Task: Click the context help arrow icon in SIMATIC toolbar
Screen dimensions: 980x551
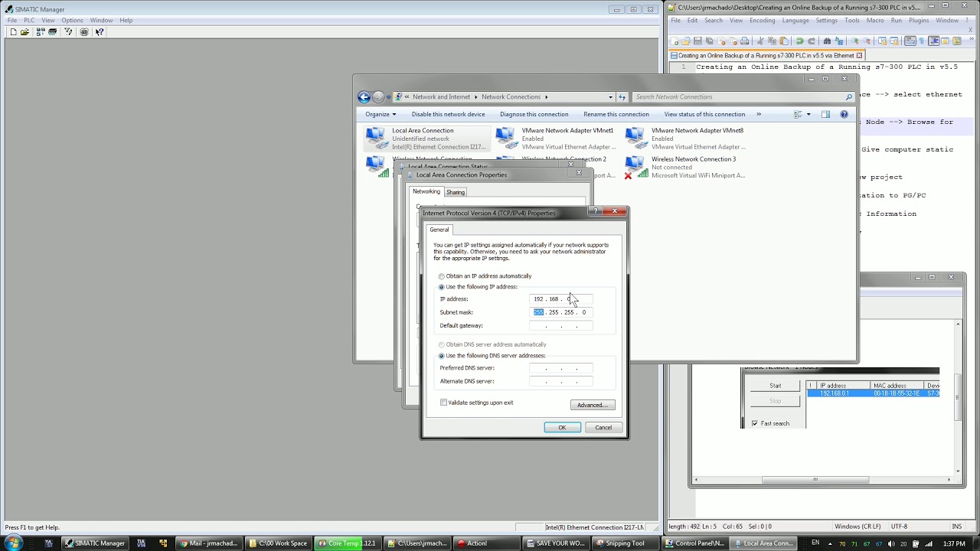Action: pos(100,32)
